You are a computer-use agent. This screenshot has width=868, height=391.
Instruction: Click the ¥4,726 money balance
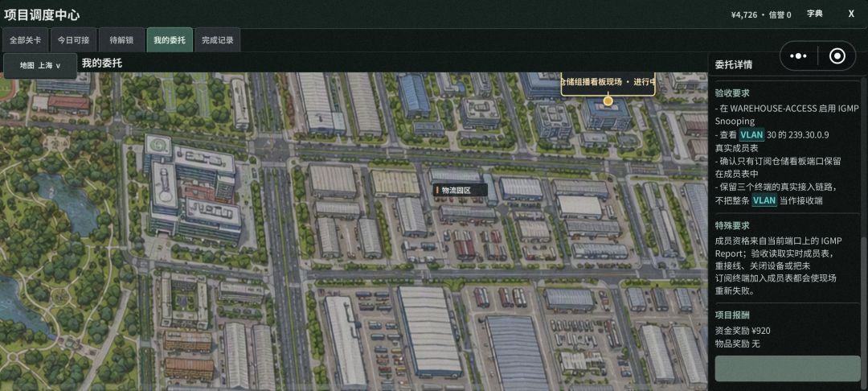tap(743, 15)
